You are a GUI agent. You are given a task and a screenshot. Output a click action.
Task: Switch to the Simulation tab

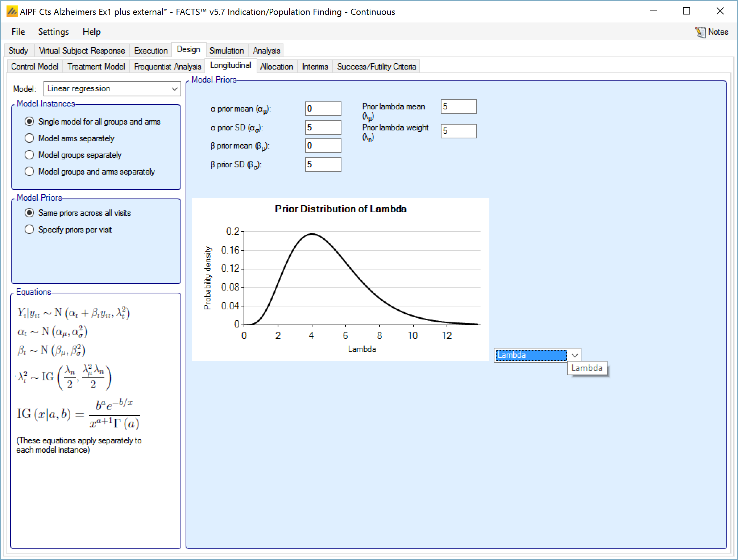(x=226, y=51)
